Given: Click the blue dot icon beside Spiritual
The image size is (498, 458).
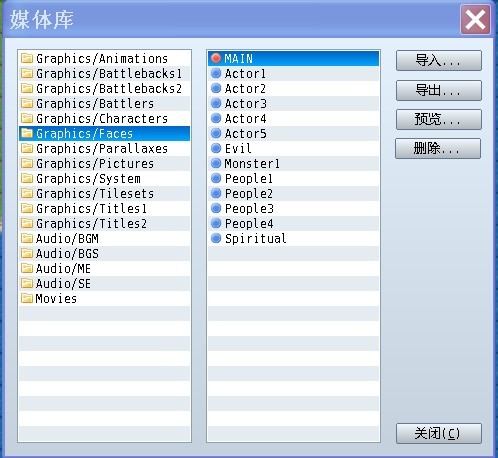Looking at the screenshot, I should pyautogui.click(x=216, y=238).
